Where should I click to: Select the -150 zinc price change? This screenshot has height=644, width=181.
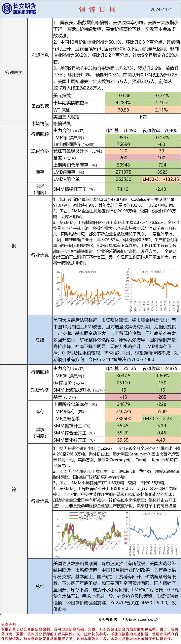[161, 383]
